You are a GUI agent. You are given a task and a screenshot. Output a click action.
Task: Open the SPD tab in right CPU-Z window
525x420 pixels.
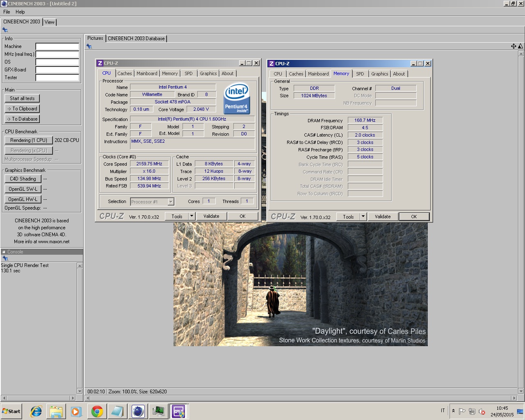coord(360,74)
